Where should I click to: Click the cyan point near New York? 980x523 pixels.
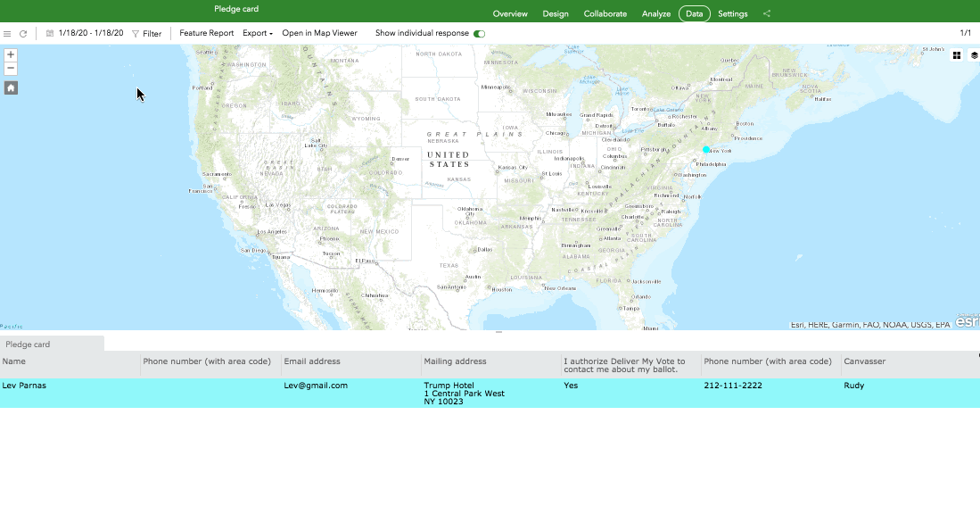point(705,150)
